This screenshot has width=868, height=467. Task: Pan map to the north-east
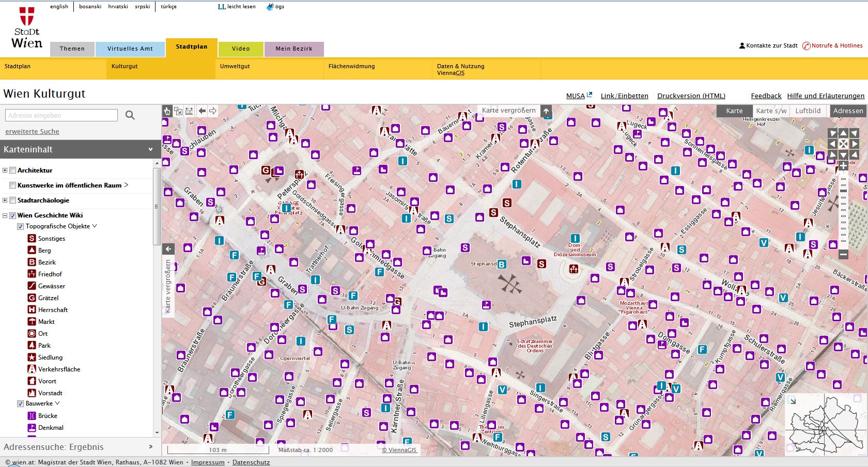(x=855, y=133)
